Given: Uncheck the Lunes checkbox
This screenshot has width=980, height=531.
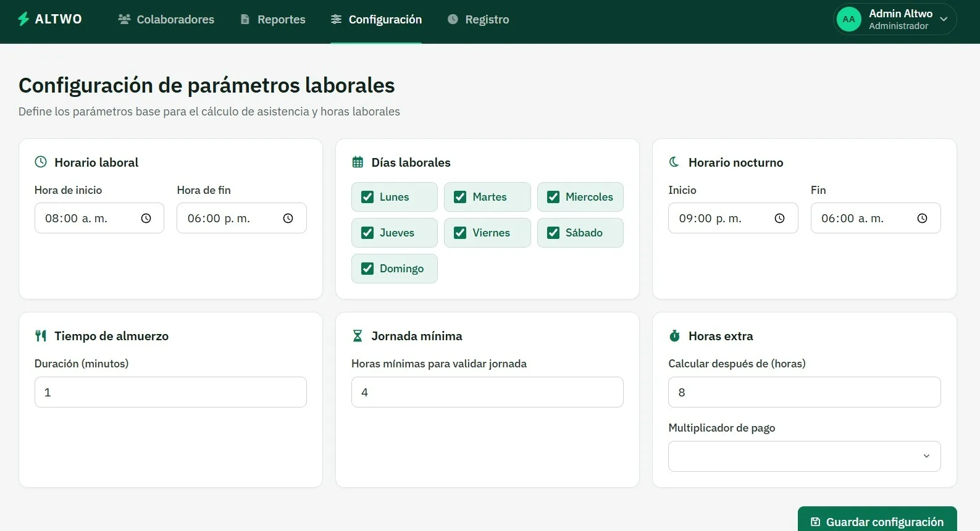Looking at the screenshot, I should pyautogui.click(x=367, y=197).
